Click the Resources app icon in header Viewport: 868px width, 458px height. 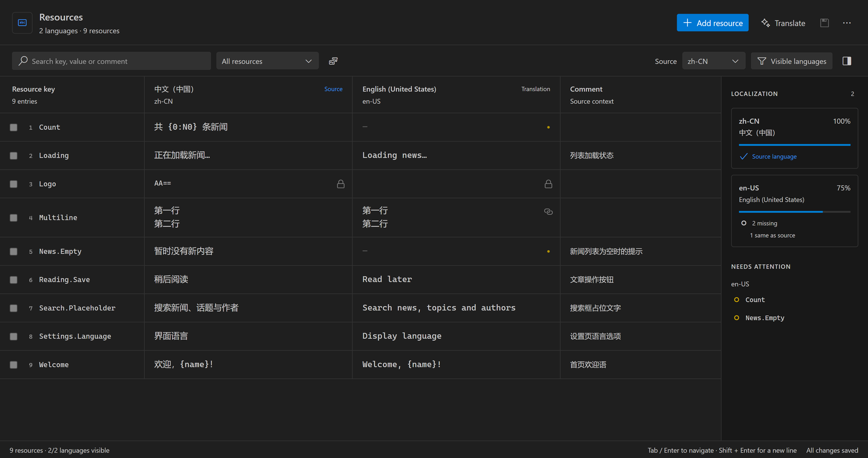pyautogui.click(x=22, y=23)
